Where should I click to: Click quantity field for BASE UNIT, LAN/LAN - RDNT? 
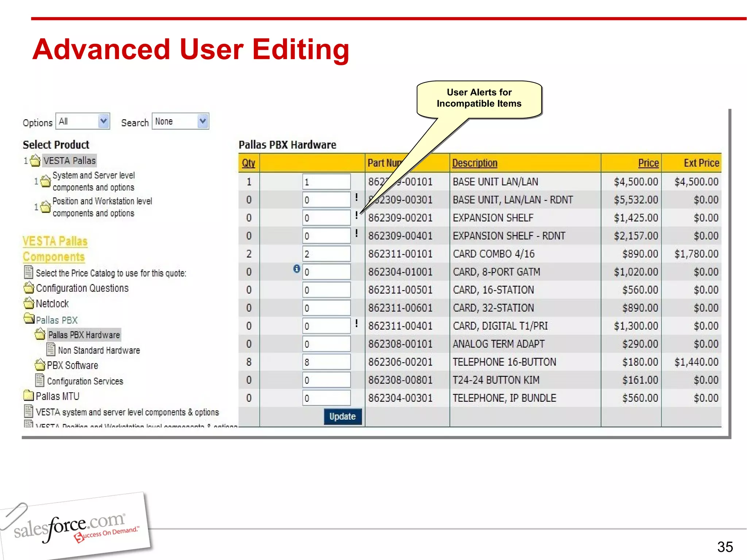[326, 199]
